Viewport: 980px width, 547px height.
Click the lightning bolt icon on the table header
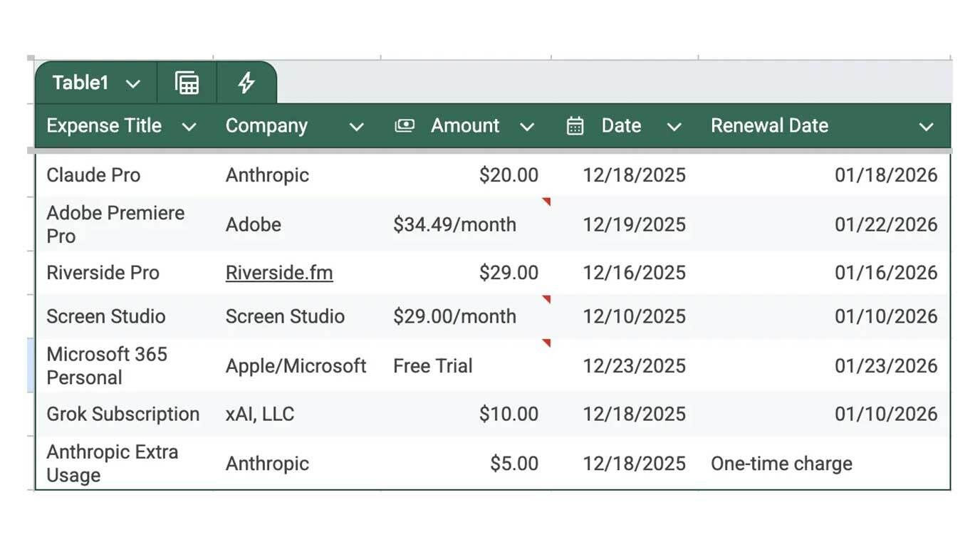tap(246, 82)
